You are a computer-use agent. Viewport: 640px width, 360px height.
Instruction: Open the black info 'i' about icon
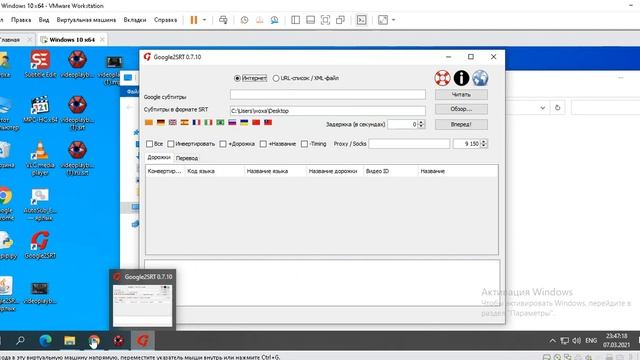click(x=462, y=78)
